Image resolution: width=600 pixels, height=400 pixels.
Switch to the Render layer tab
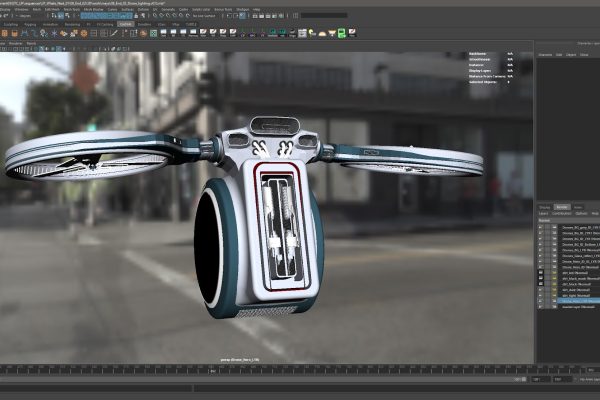pos(562,207)
